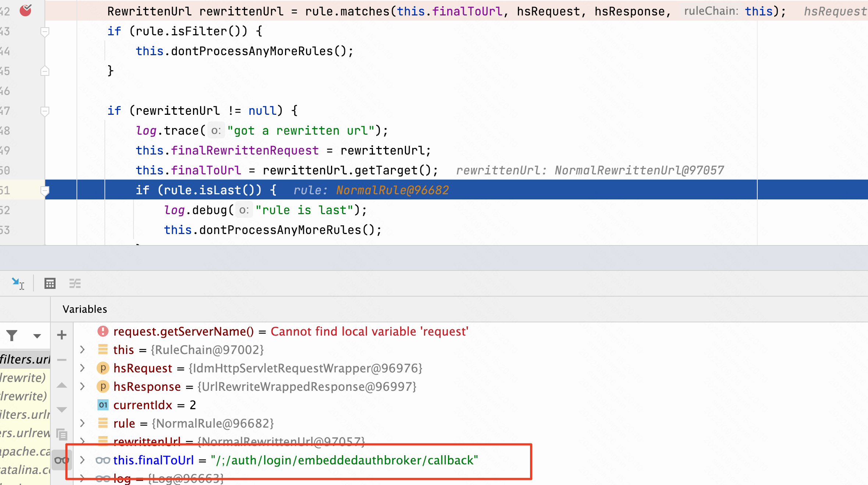
Task: Expand the 'this = {RuleChain@97002}' node
Action: (82, 350)
